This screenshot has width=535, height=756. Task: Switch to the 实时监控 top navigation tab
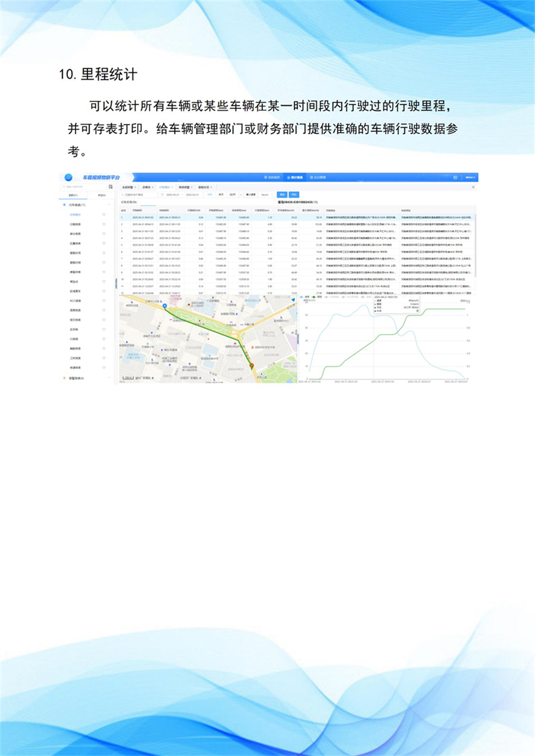coord(271,177)
